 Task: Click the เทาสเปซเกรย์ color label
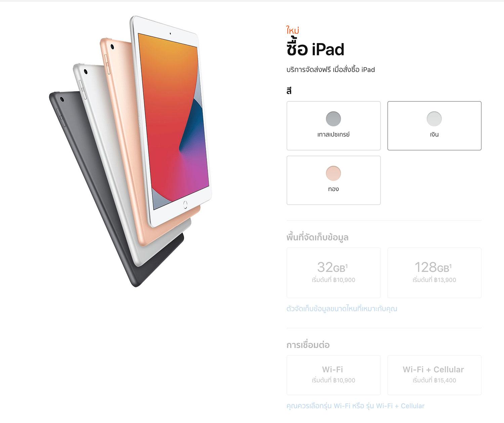click(333, 134)
